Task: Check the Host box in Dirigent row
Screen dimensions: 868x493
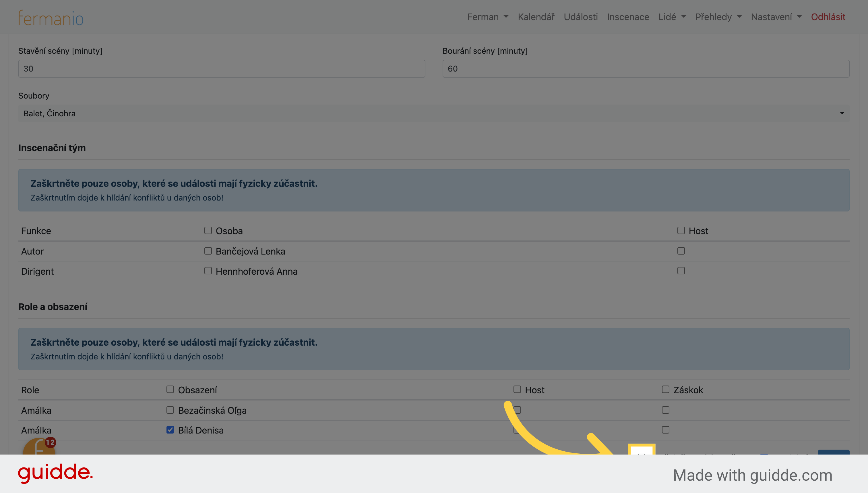Action: pyautogui.click(x=681, y=271)
